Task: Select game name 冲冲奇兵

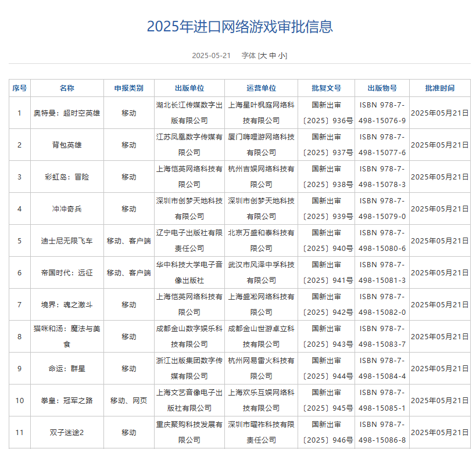Action: point(67,209)
